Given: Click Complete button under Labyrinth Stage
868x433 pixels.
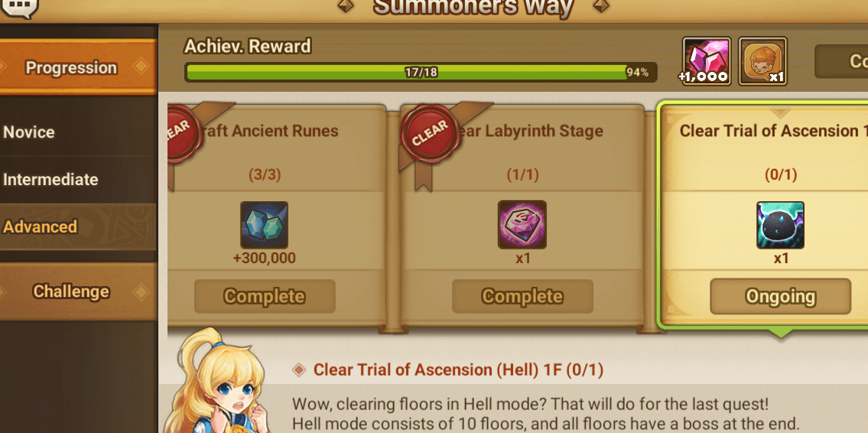Looking at the screenshot, I should (x=522, y=296).
